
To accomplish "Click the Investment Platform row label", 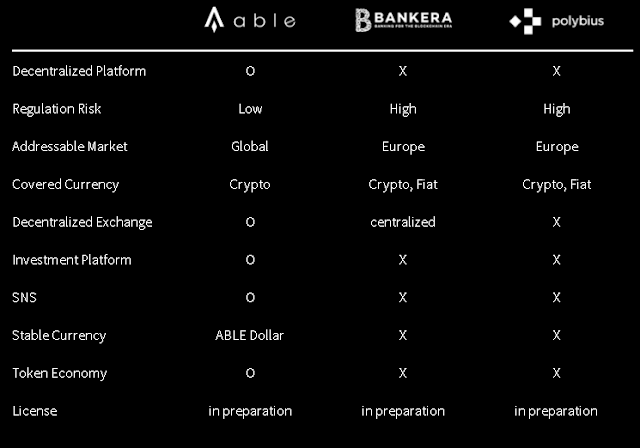I will (72, 260).
